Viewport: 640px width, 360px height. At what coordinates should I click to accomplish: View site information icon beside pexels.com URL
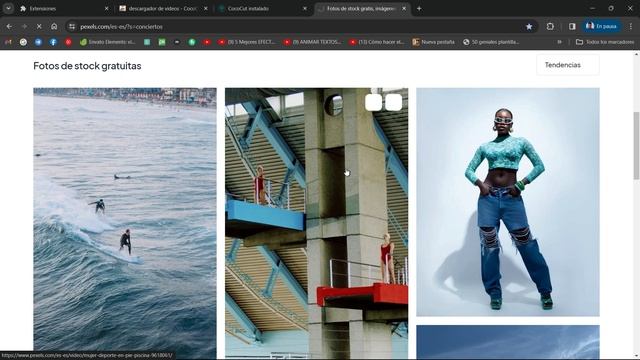72,27
